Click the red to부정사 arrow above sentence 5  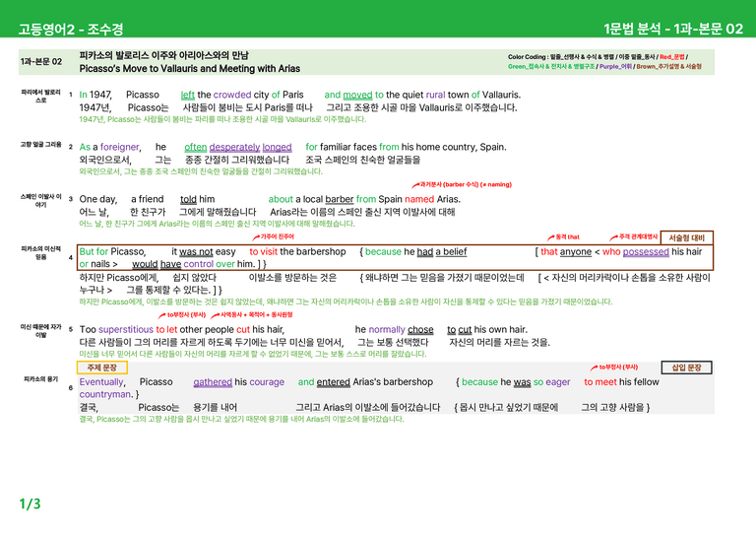point(162,315)
